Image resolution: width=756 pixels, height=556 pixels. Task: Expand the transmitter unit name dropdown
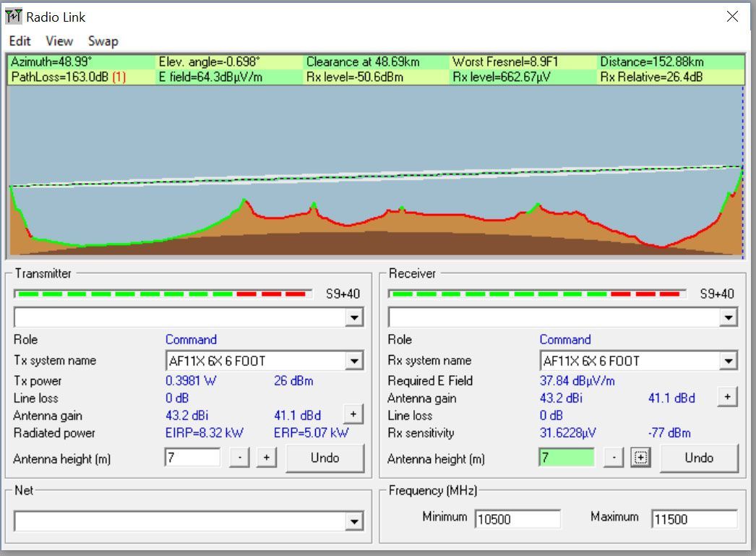click(x=354, y=318)
